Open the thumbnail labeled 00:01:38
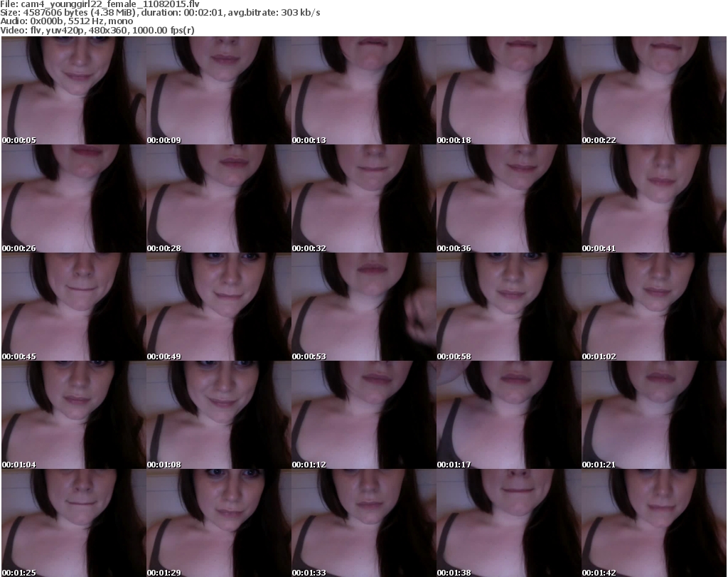Viewport: 728px width, 577px height. point(509,523)
